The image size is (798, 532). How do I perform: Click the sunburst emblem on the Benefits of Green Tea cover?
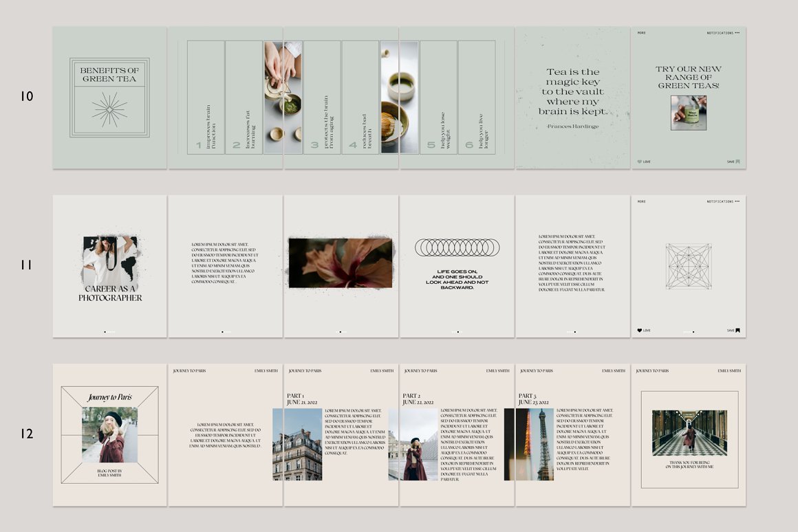pyautogui.click(x=109, y=109)
